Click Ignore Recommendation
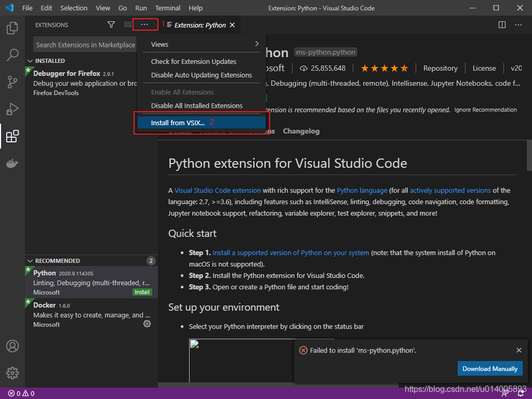 (x=486, y=110)
